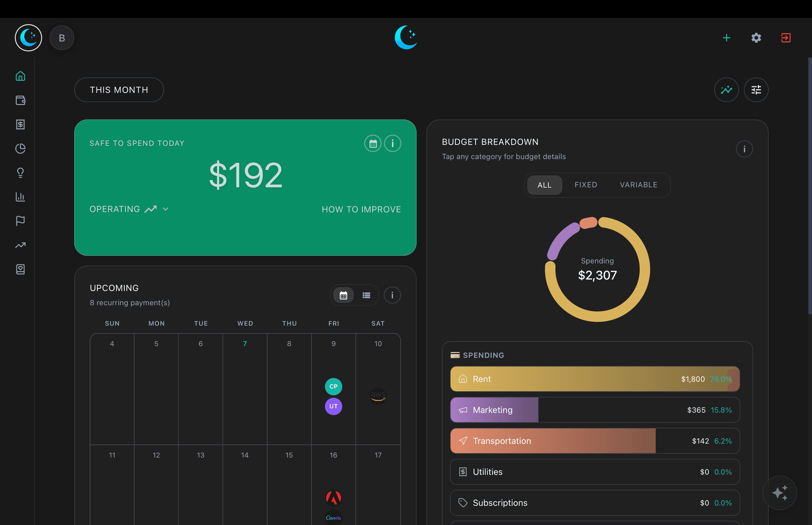The image size is (812, 525).
Task: Select the flag goals icon in sidebar
Action: (20, 221)
